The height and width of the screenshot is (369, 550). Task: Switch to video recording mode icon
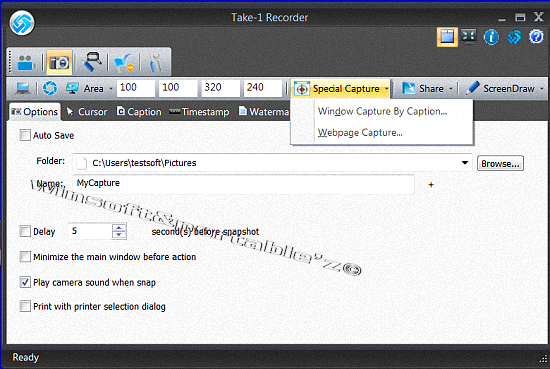26,63
